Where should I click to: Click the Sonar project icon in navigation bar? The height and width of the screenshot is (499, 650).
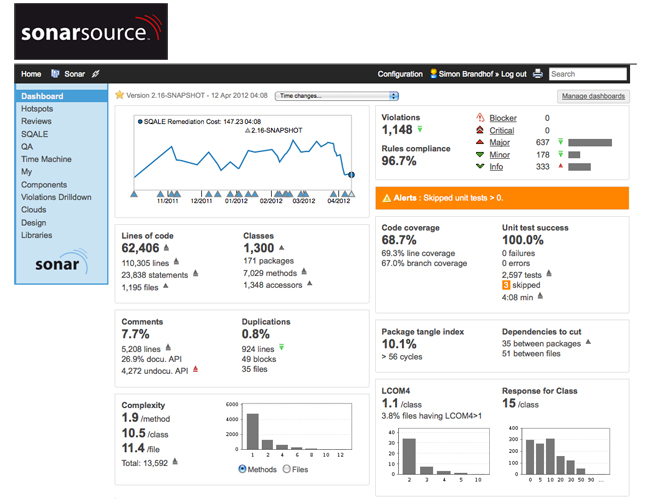pos(55,74)
